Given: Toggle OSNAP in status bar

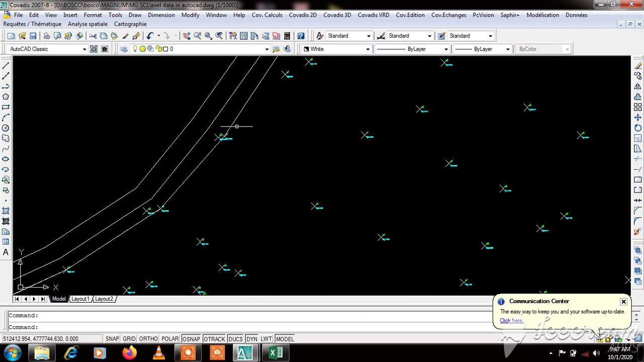Looking at the screenshot, I should 191,339.
